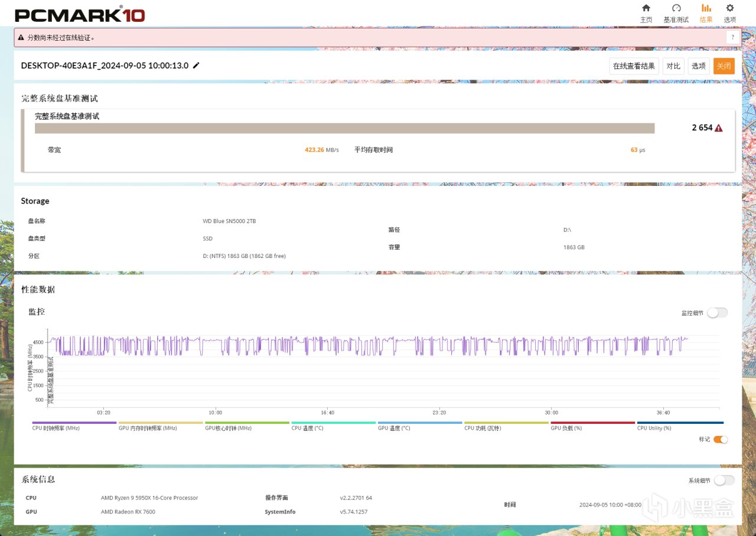Click the 完整系统盘基准测试 section heading
This screenshot has width=756, height=536.
pos(60,99)
